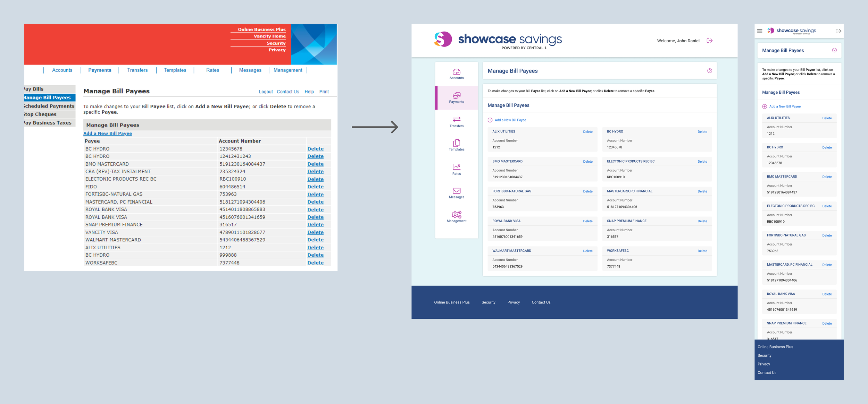This screenshot has width=868, height=404.
Task: Click Online Business Plus link in legacy red banner
Action: [262, 29]
